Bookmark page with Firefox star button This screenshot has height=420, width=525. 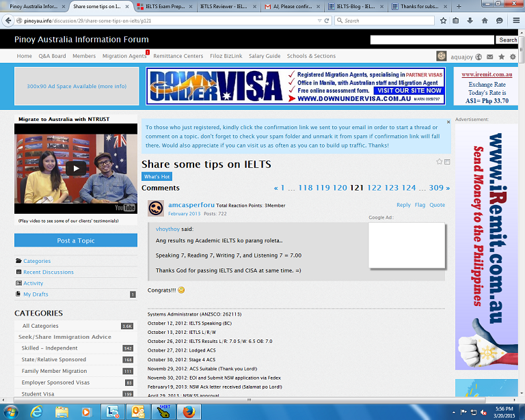coord(443,20)
